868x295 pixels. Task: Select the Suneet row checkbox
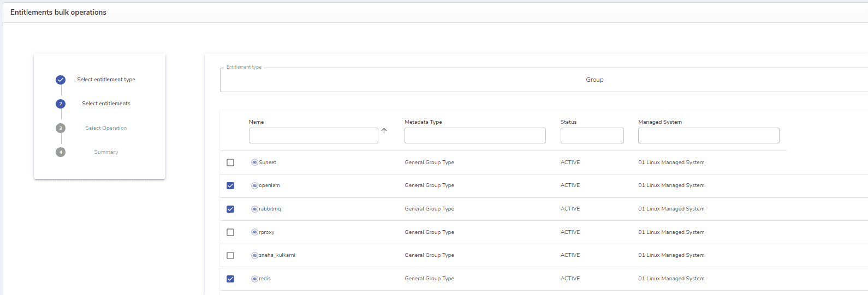coord(230,162)
